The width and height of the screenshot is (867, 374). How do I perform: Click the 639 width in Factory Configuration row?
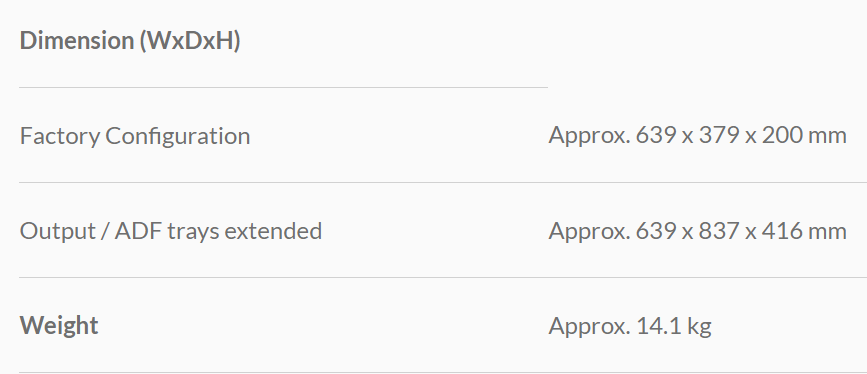pyautogui.click(x=658, y=136)
